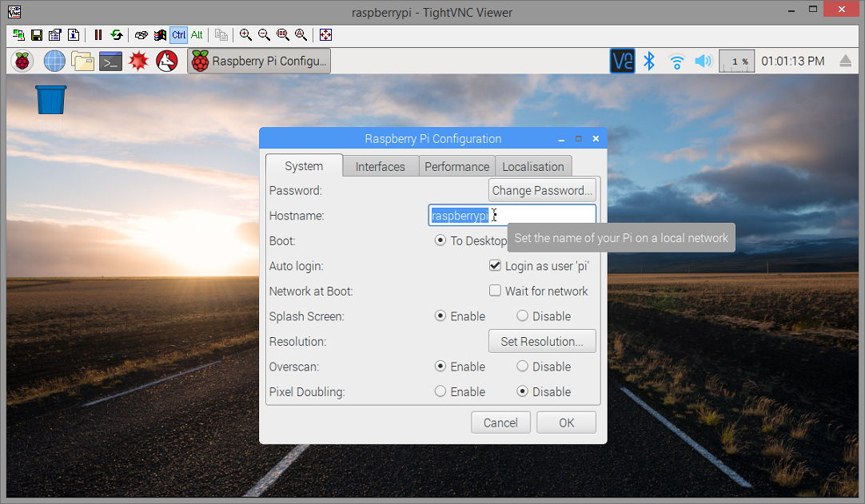Uncheck Login as user 'pi' checkbox
Image resolution: width=865 pixels, height=504 pixels.
(495, 266)
